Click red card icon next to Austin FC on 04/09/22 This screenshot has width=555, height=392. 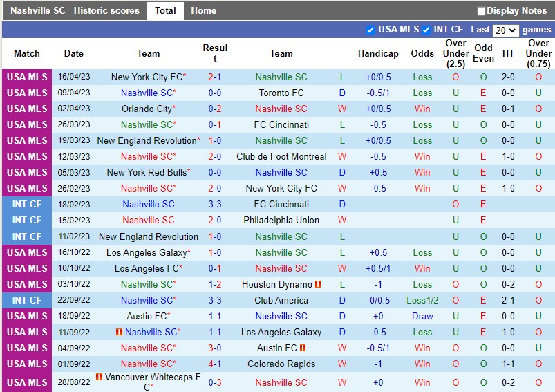(x=303, y=348)
